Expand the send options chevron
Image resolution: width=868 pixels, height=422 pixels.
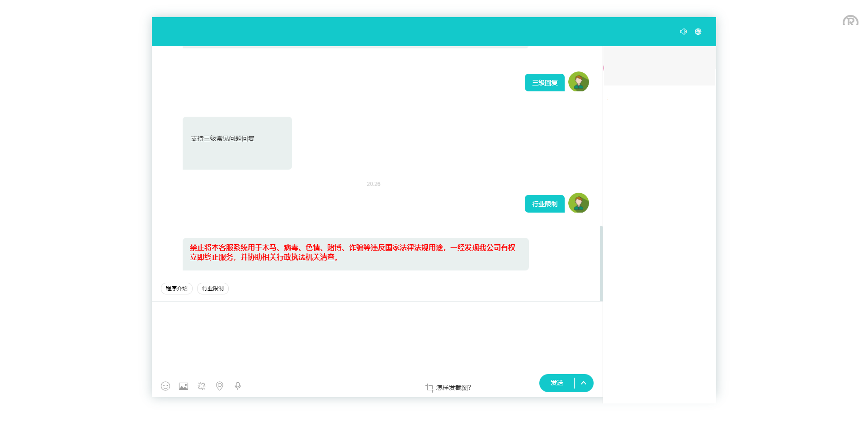click(x=584, y=383)
